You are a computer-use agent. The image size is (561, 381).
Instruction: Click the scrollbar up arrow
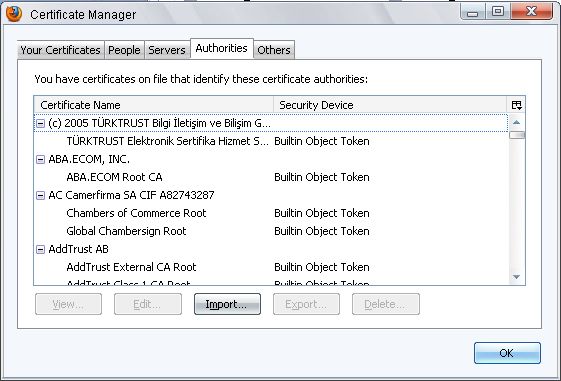[x=516, y=122]
